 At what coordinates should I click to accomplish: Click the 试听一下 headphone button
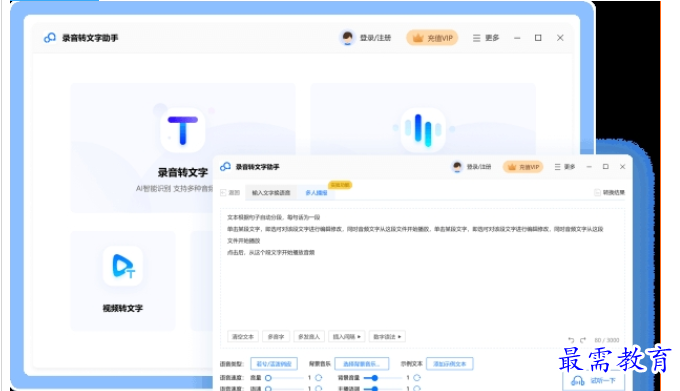click(x=594, y=381)
